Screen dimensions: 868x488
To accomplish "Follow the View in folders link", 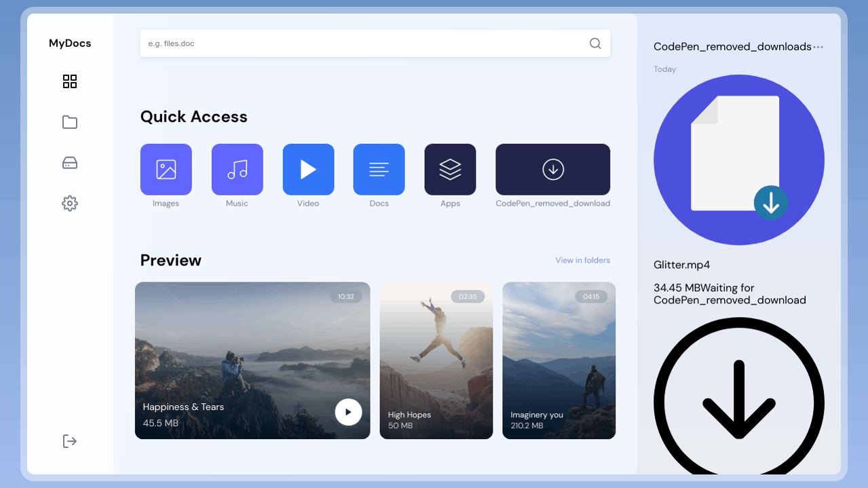I will 583,261.
